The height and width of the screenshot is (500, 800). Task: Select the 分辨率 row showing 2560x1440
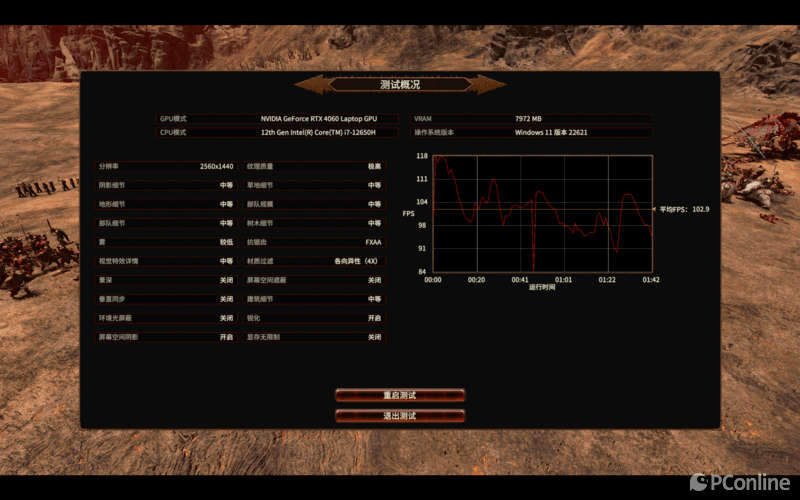point(166,166)
